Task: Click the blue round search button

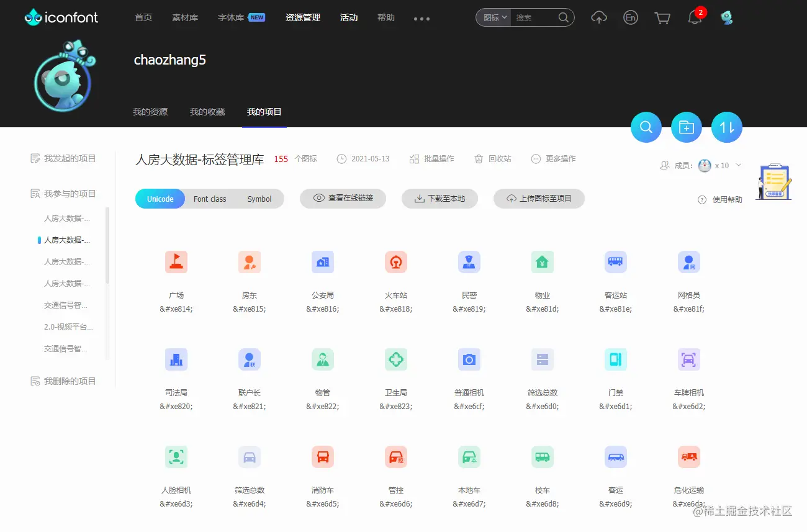Action: click(646, 127)
